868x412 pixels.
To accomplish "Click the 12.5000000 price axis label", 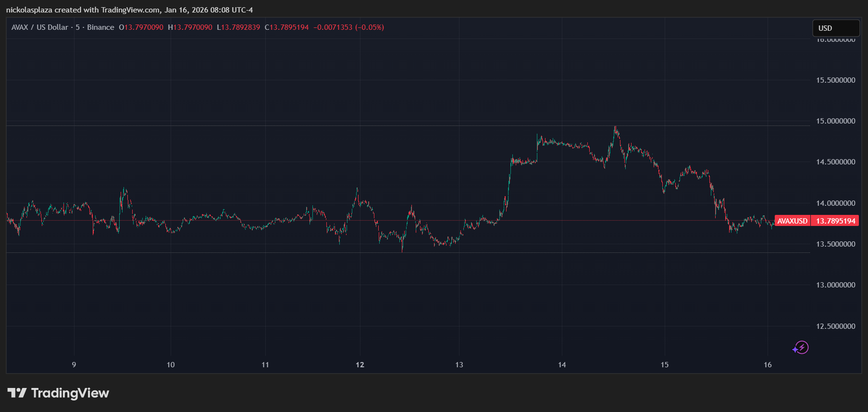I will (835, 326).
